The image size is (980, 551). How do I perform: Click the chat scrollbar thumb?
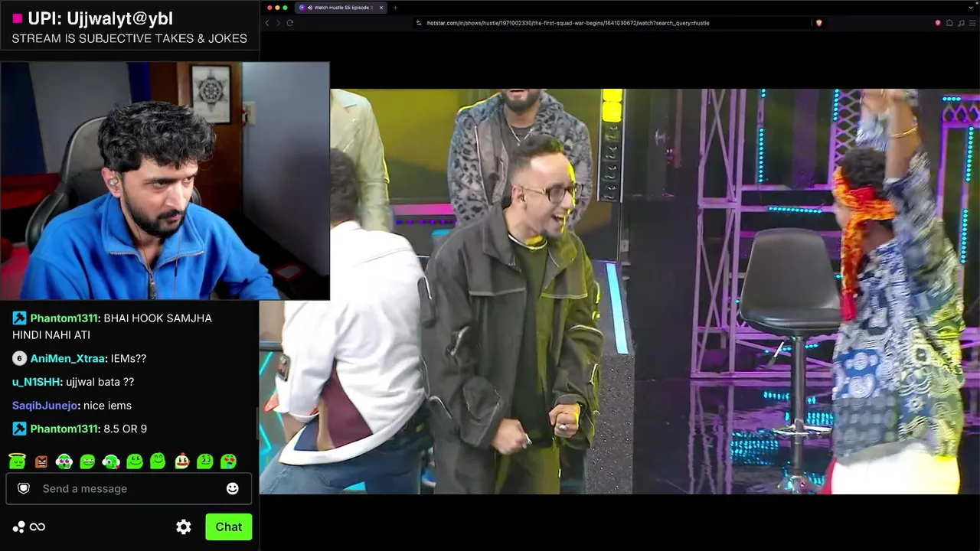257,422
